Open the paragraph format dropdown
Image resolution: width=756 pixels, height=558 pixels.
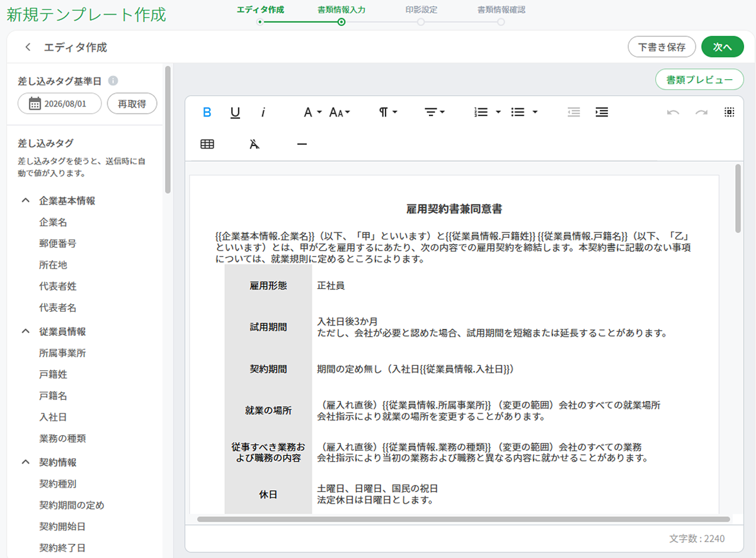tap(388, 112)
